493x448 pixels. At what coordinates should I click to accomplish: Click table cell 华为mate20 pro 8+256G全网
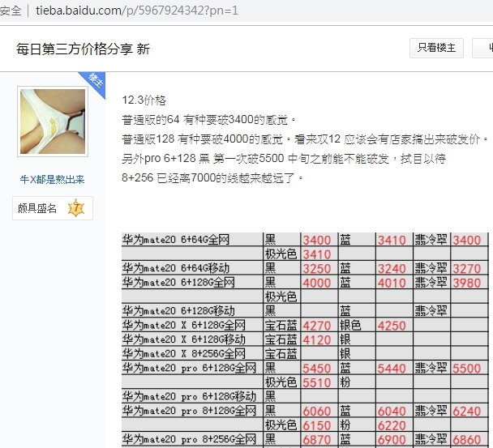click(192, 439)
